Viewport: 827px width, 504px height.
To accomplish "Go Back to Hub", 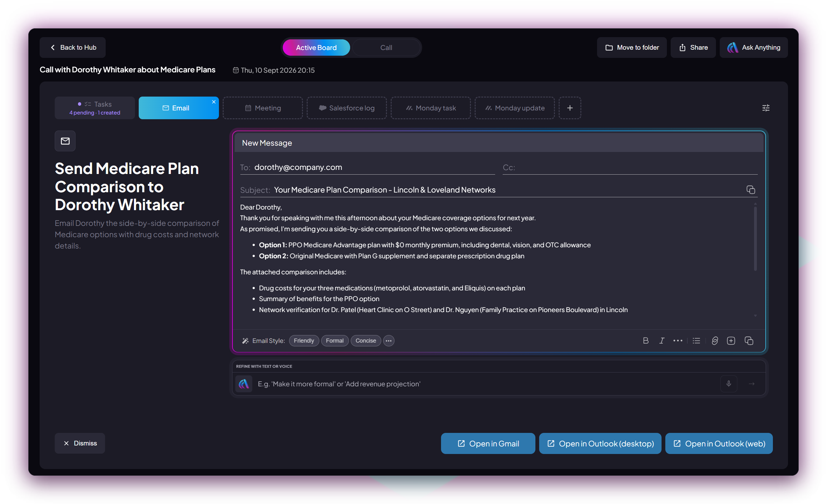I will click(x=72, y=47).
